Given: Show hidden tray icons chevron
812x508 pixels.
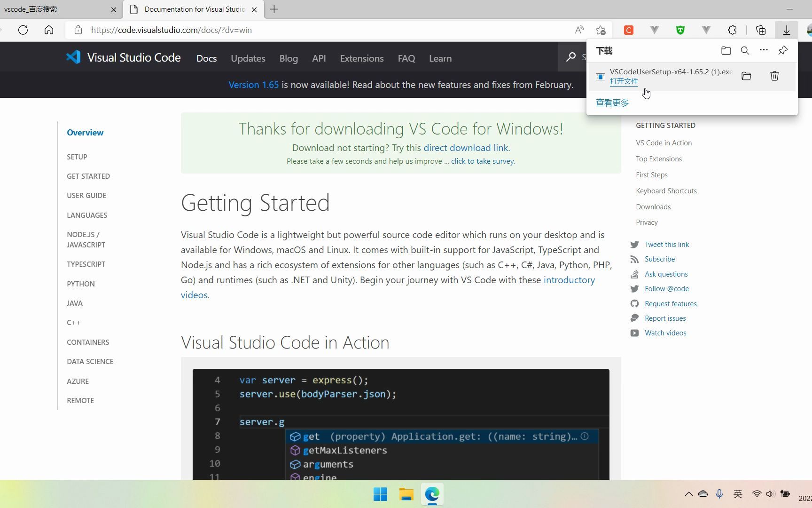Looking at the screenshot, I should pos(688,494).
